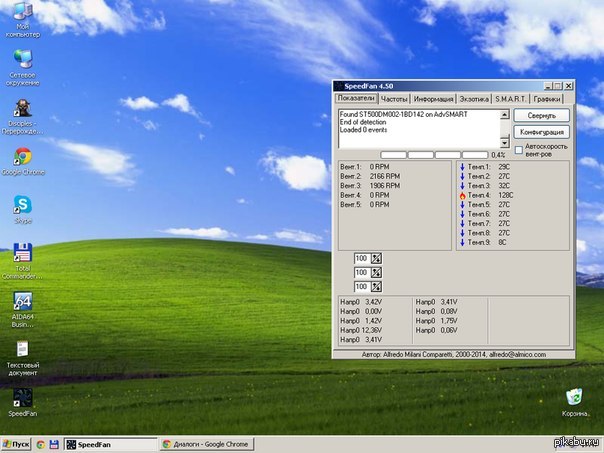This screenshot has height=453, width=604.
Task: Click the down arrow icon beside Temp8
Action: coord(463,233)
